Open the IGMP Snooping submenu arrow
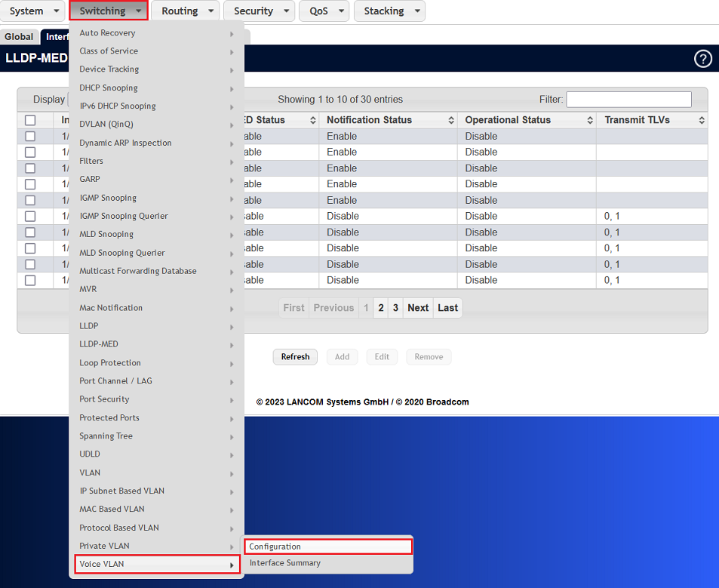 click(x=232, y=198)
